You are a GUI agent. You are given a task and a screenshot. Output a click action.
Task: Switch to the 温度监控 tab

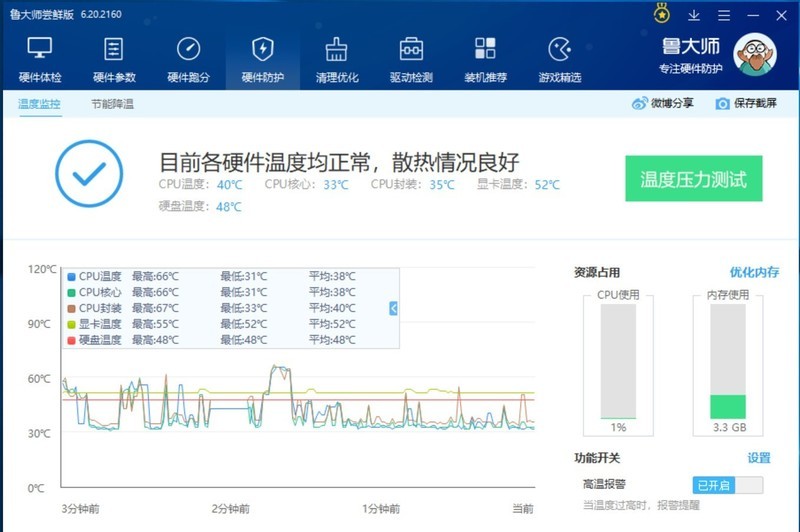click(39, 104)
